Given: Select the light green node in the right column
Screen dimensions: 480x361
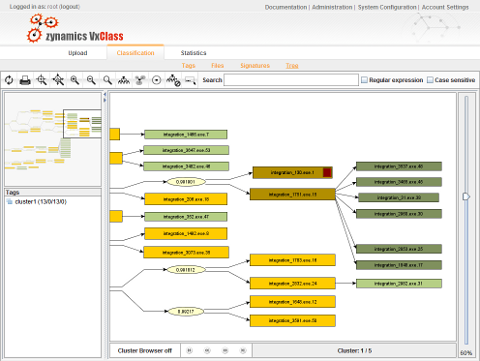Looking at the screenshot, I should click(399, 284).
